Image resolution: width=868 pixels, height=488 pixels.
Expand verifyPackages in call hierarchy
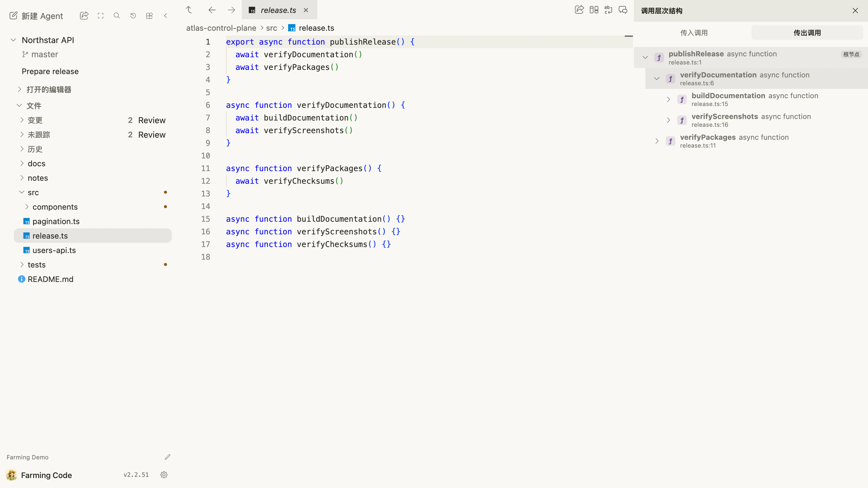coord(657,141)
